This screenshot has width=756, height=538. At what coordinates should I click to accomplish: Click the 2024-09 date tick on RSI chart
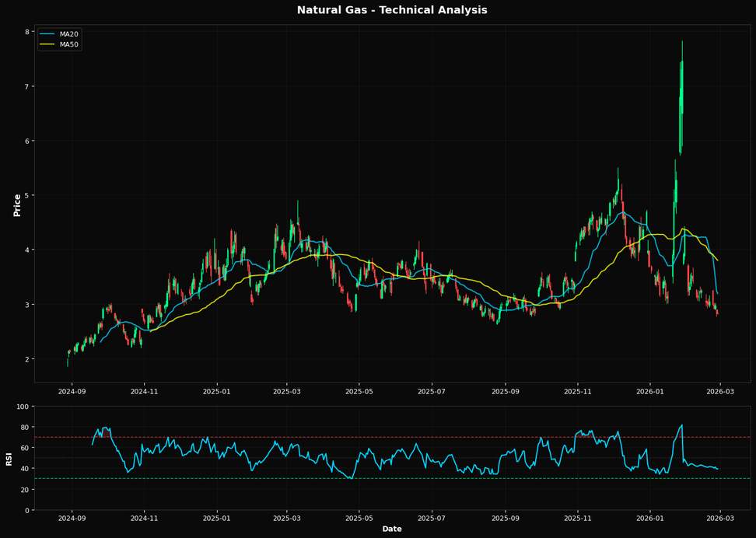(72, 519)
